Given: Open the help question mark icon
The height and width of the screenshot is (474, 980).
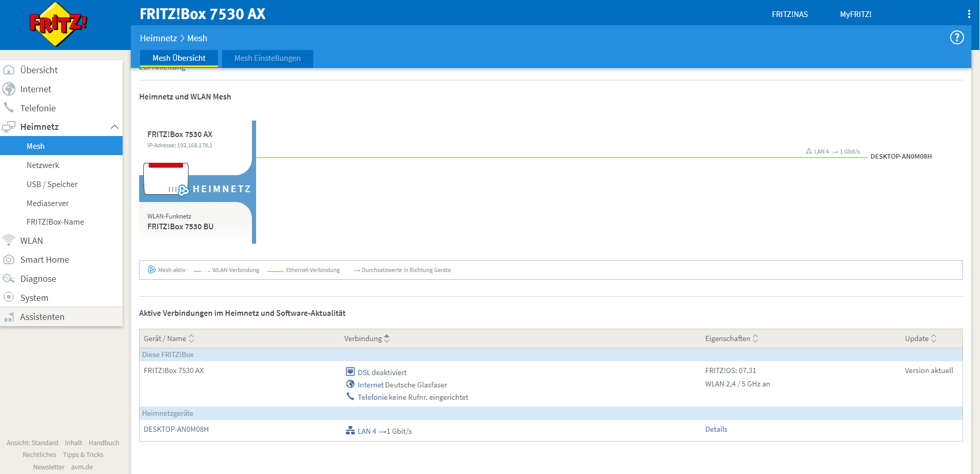Looking at the screenshot, I should click(x=957, y=38).
